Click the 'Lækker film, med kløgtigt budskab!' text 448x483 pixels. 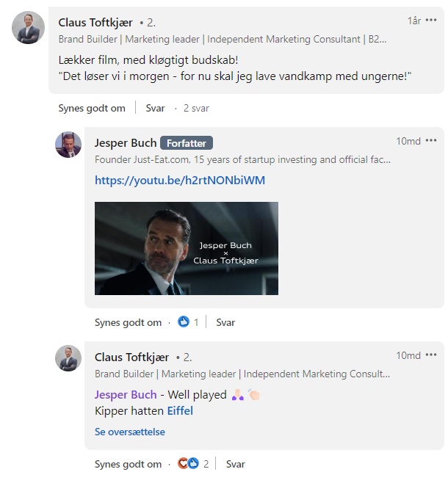click(148, 60)
